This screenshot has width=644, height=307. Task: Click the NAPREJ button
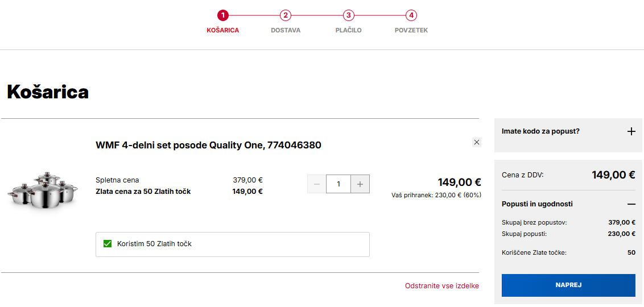coord(568,285)
